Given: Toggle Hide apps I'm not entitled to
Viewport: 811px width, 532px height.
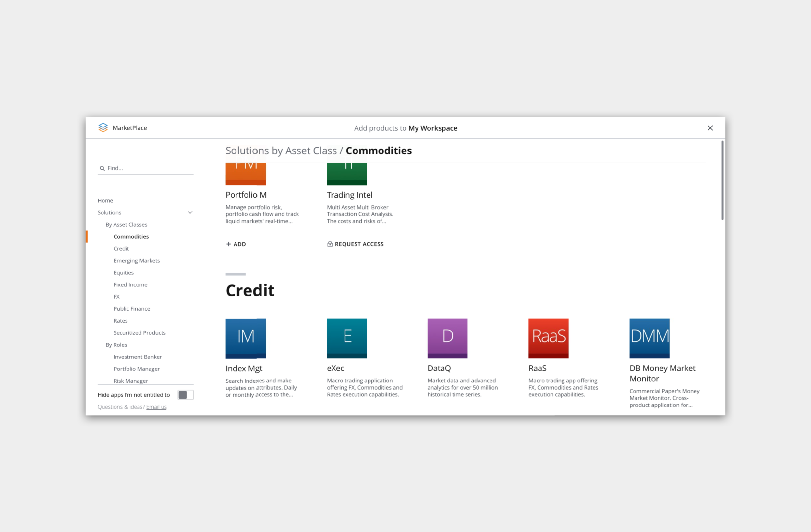Looking at the screenshot, I should point(185,395).
